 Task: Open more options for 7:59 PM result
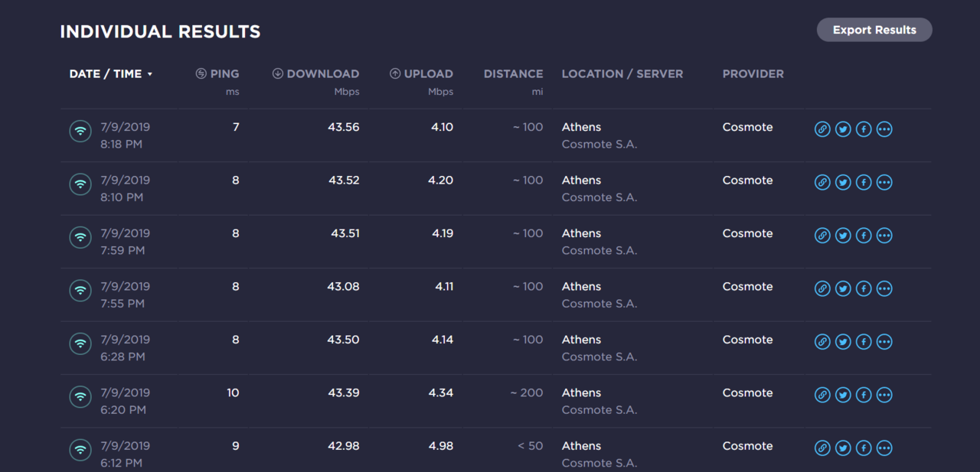[884, 236]
